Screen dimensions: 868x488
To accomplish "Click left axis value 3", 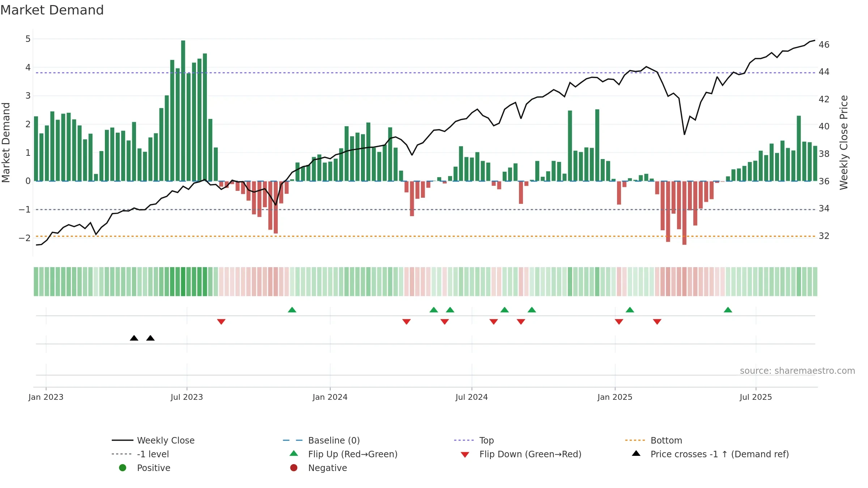I will click(28, 95).
